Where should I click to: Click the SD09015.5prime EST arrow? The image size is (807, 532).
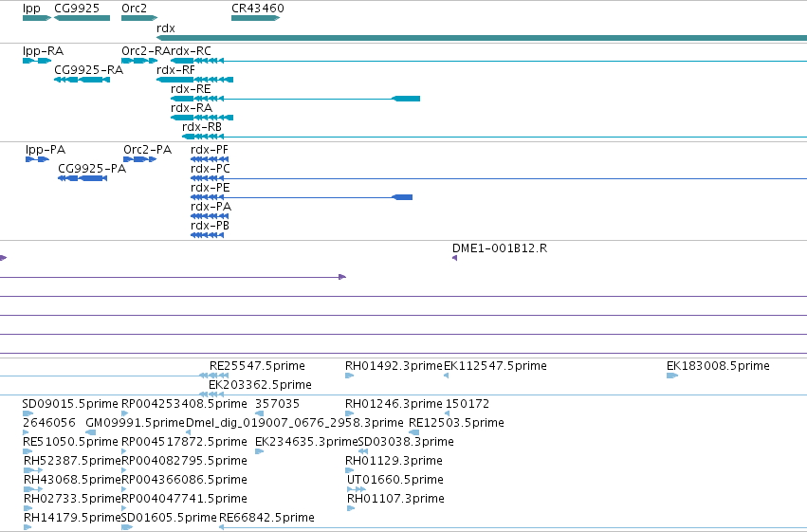coord(28,413)
